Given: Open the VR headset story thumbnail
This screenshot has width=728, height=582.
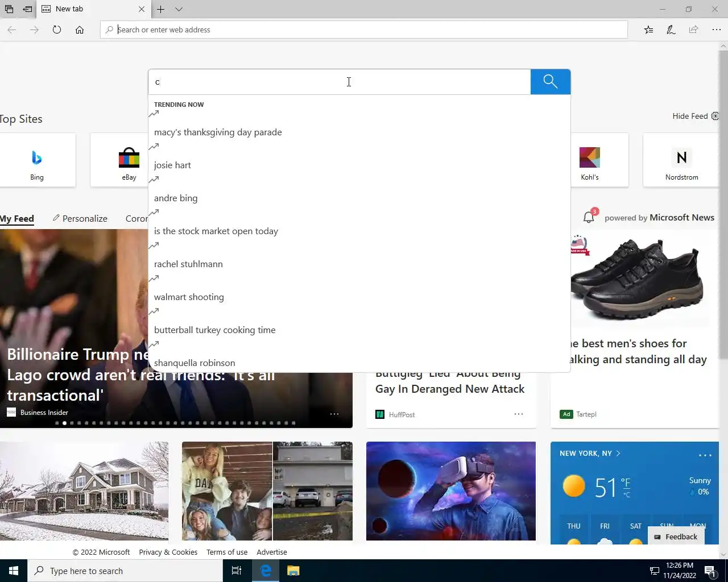Looking at the screenshot, I should tap(451, 491).
